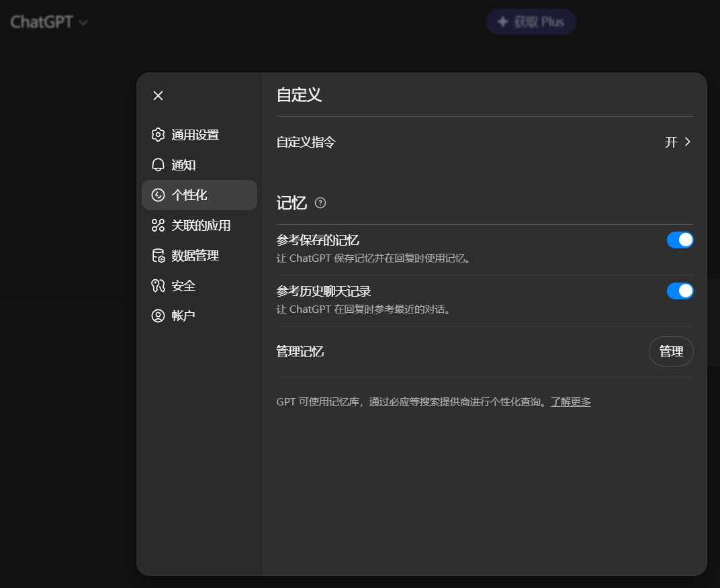Expand the 自定义指令 chevron arrow
Image resolution: width=720 pixels, height=588 pixels.
(x=687, y=142)
